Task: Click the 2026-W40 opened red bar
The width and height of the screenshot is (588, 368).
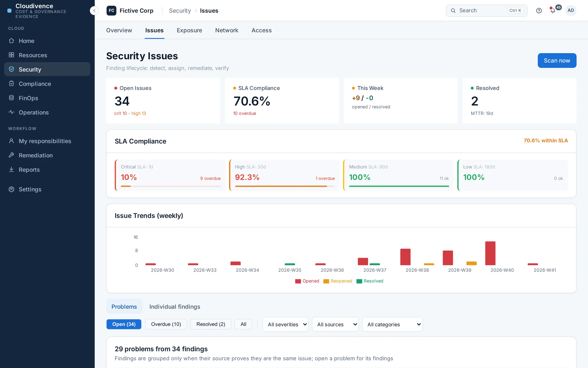Action: [490, 253]
